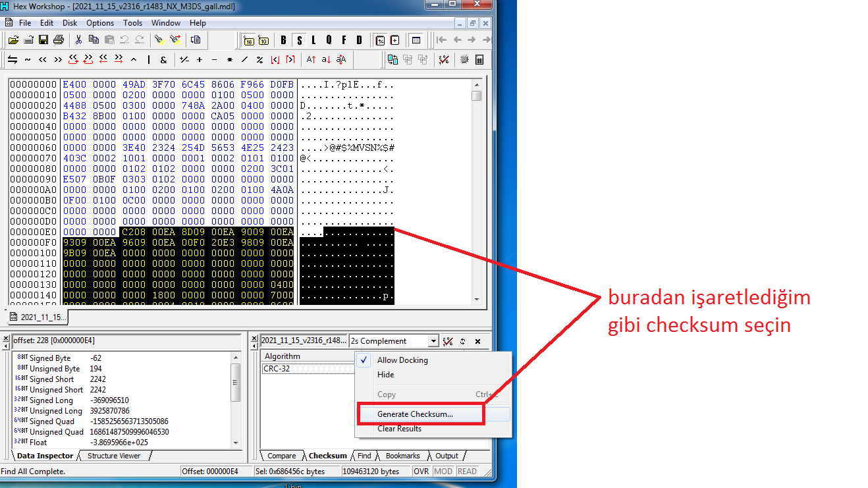Screen dimensions: 868x488
Task: Switch to the Compare tab
Action: point(281,456)
